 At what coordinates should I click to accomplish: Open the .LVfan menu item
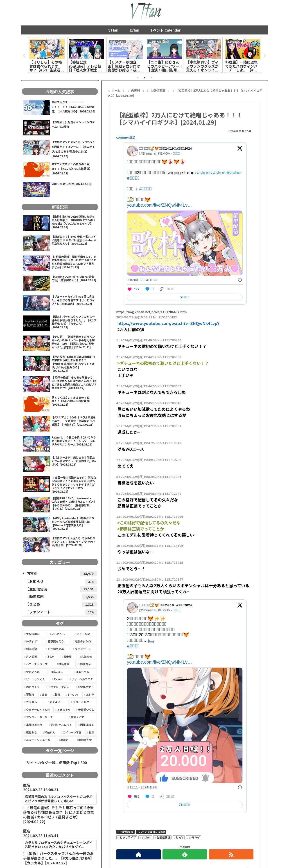[x=133, y=30]
